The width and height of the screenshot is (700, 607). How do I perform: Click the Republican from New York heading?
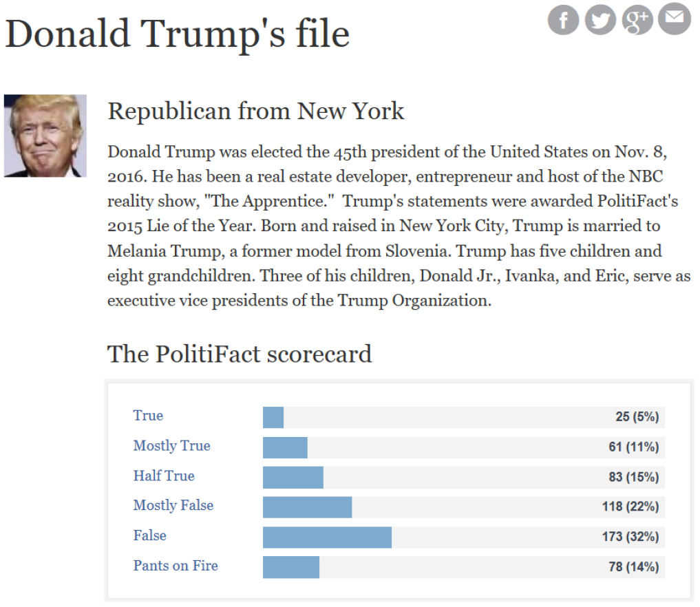[x=256, y=111]
